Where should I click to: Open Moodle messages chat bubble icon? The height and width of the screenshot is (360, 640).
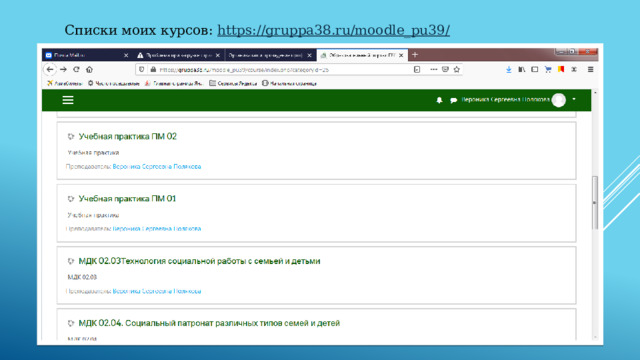click(x=453, y=100)
